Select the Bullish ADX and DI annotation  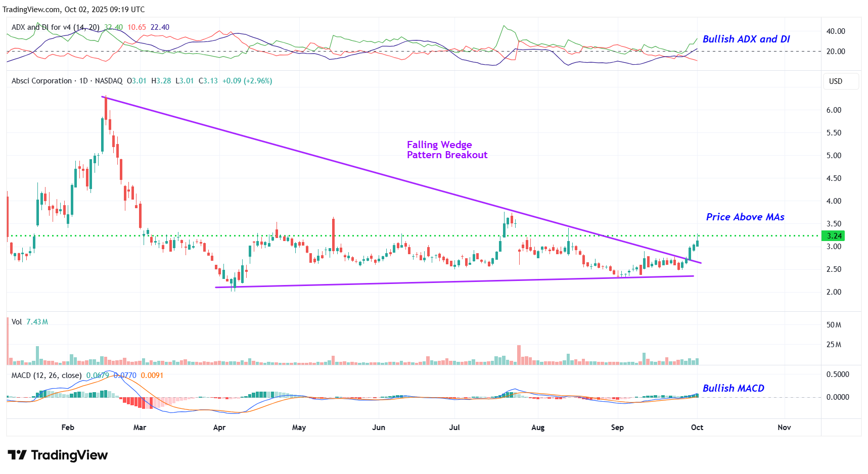(x=746, y=39)
